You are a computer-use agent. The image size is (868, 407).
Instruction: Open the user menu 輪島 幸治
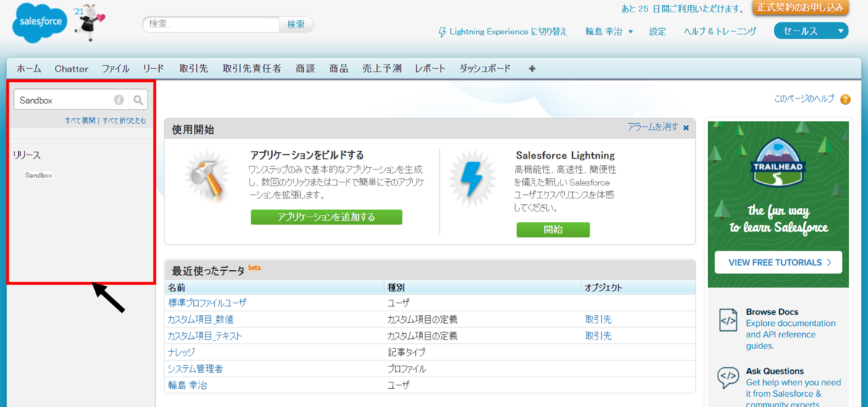(609, 31)
